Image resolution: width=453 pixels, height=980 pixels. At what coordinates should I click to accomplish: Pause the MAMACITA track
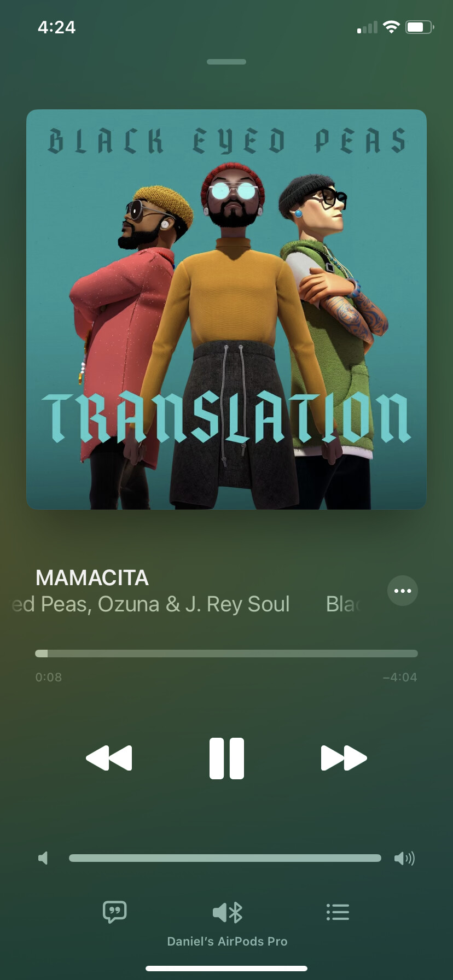[x=226, y=758]
